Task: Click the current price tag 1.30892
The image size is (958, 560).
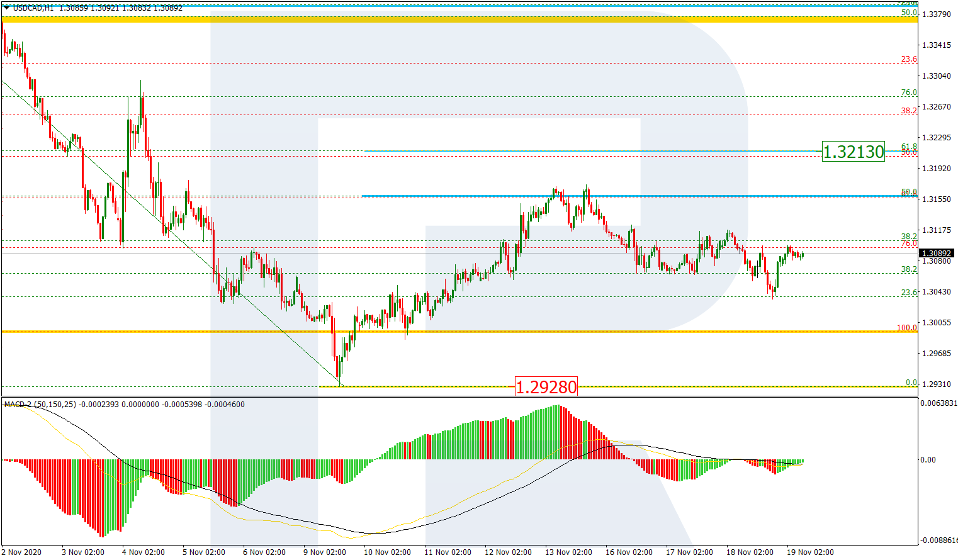Action: coord(937,254)
